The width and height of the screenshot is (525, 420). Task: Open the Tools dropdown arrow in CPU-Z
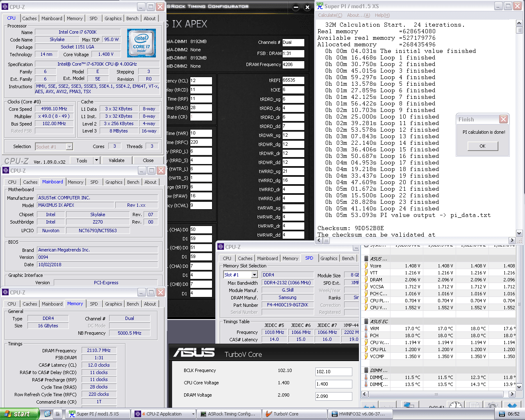click(x=96, y=160)
